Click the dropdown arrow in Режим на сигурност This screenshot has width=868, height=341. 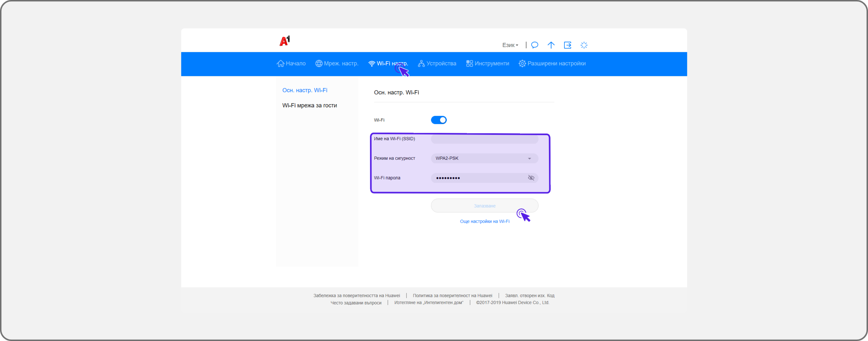click(529, 159)
